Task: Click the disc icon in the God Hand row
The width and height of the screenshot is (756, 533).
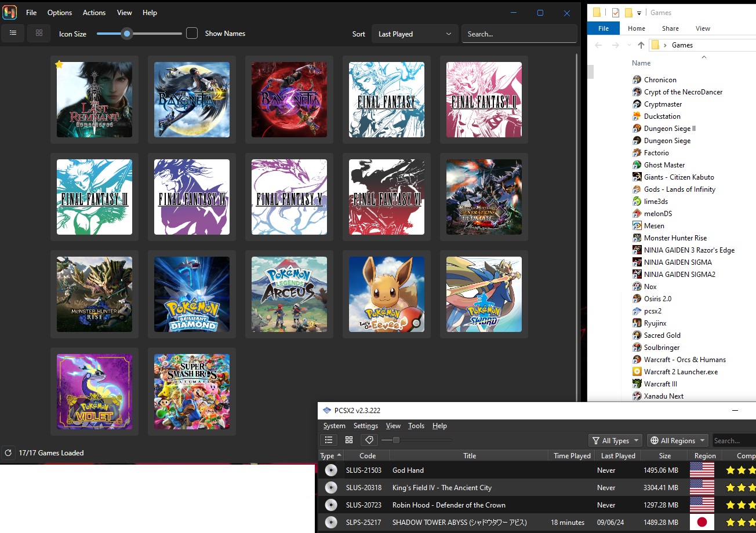Action: click(331, 470)
